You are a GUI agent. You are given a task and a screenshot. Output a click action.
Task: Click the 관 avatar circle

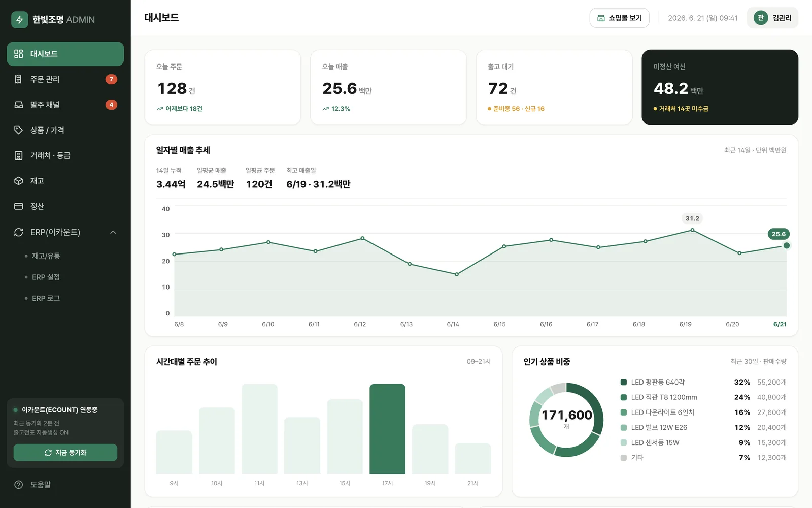click(x=761, y=18)
